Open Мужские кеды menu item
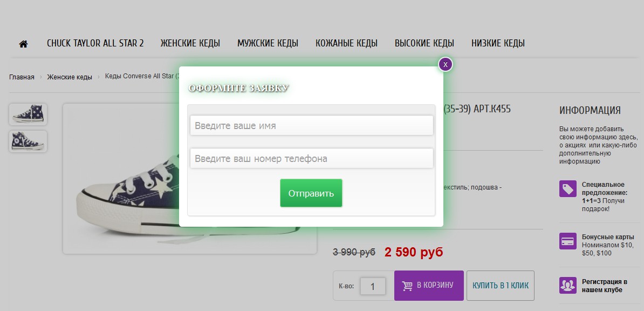Image resolution: width=644 pixels, height=311 pixels. tap(268, 43)
